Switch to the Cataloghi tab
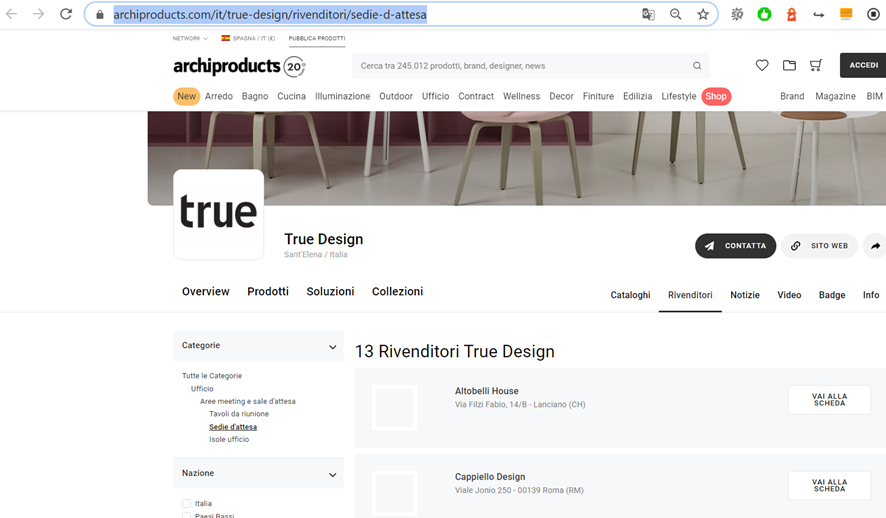The height and width of the screenshot is (518, 886). pyautogui.click(x=630, y=295)
